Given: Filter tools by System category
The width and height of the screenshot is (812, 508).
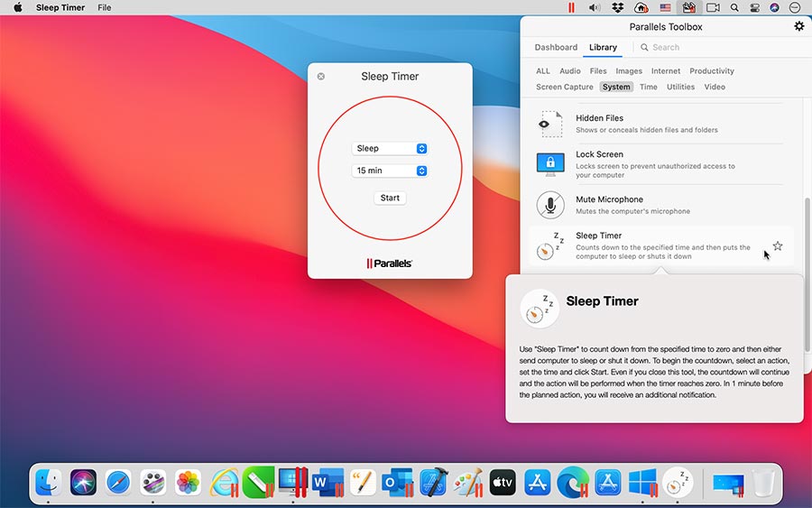Looking at the screenshot, I should pos(616,88).
